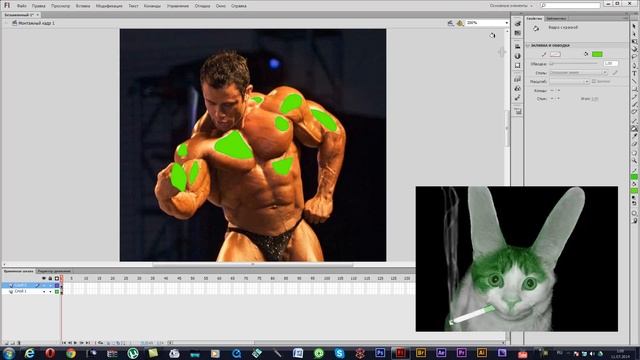The width and height of the screenshot is (640, 360).
Task: Select the Free Transform tool
Action: click(x=635, y=42)
